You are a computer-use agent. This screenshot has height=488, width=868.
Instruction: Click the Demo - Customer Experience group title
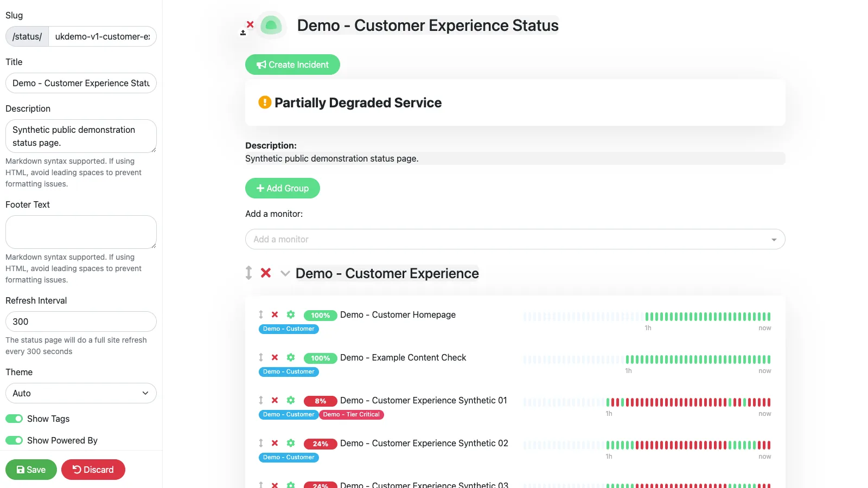387,273
